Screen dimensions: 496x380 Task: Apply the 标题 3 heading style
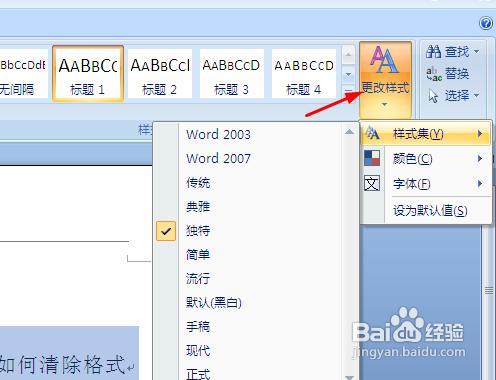click(x=232, y=73)
